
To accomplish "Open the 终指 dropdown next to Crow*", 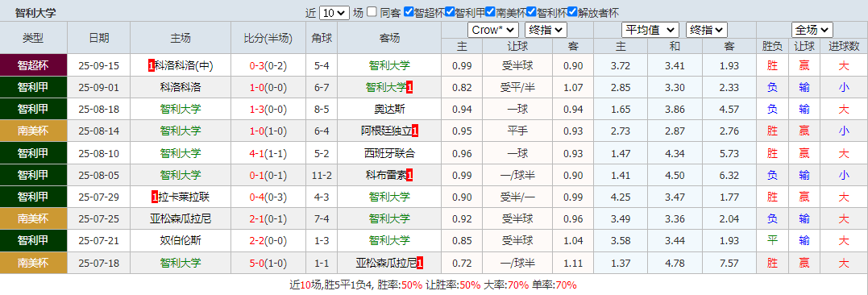I will [546, 30].
